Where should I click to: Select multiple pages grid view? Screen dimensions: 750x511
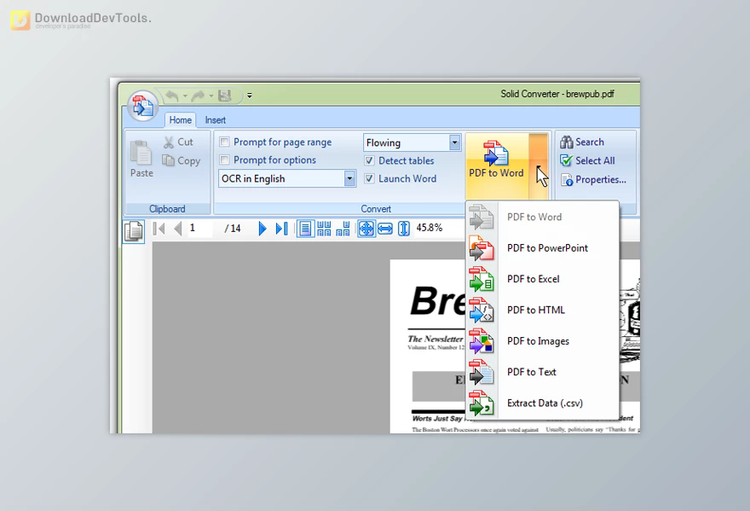[324, 228]
